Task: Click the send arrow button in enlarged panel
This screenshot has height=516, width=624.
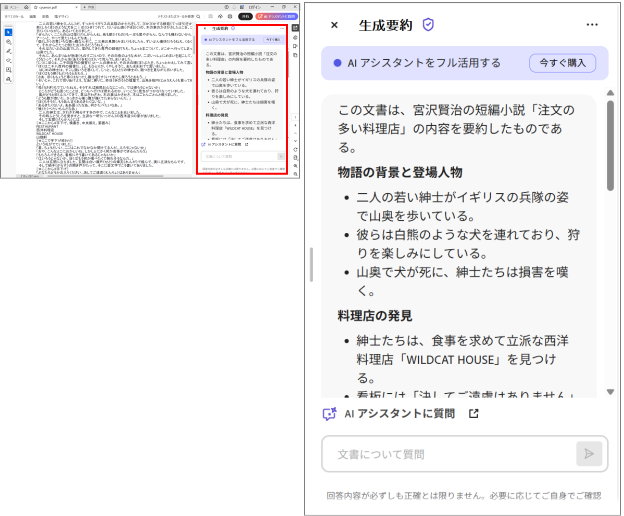Action: click(x=589, y=454)
